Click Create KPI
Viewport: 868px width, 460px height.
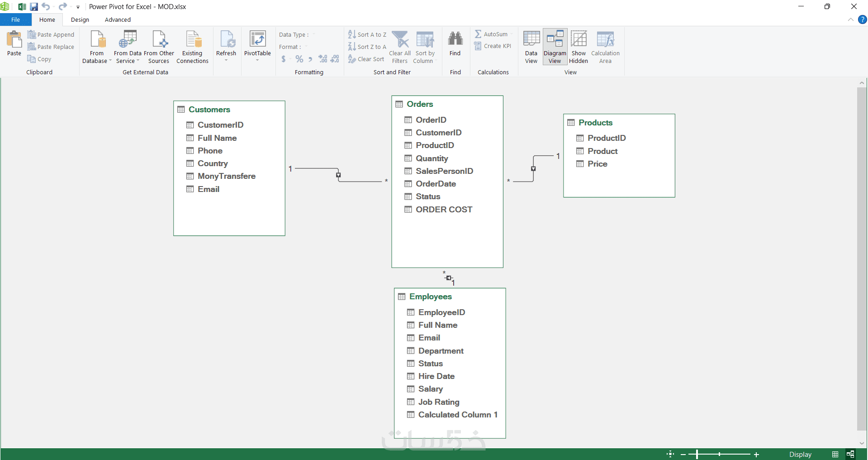pyautogui.click(x=493, y=46)
